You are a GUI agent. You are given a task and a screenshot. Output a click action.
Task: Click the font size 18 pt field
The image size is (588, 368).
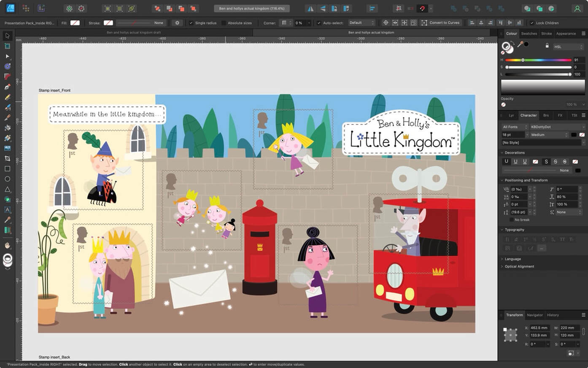[x=512, y=135]
